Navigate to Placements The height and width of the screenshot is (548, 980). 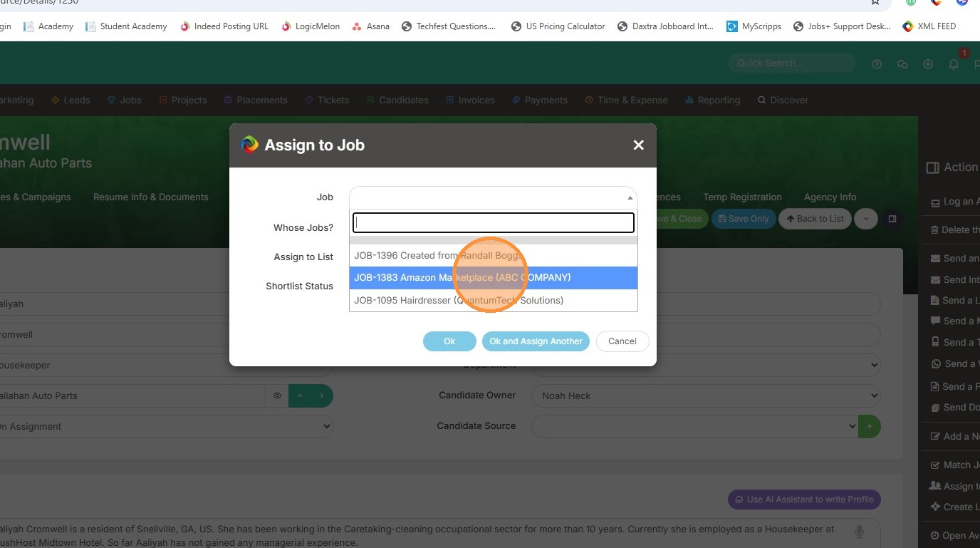(x=256, y=100)
